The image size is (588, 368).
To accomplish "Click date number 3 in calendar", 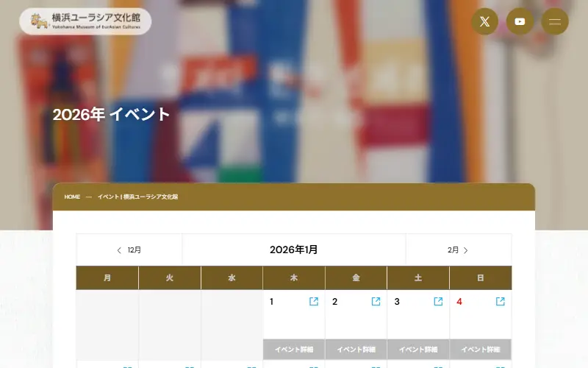I will (397, 302).
